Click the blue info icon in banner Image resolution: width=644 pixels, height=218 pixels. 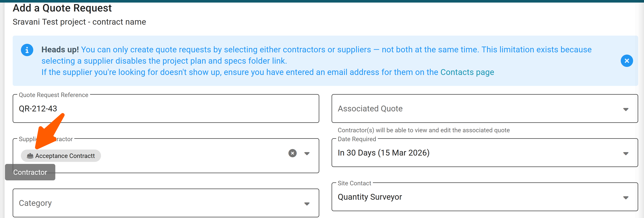27,50
